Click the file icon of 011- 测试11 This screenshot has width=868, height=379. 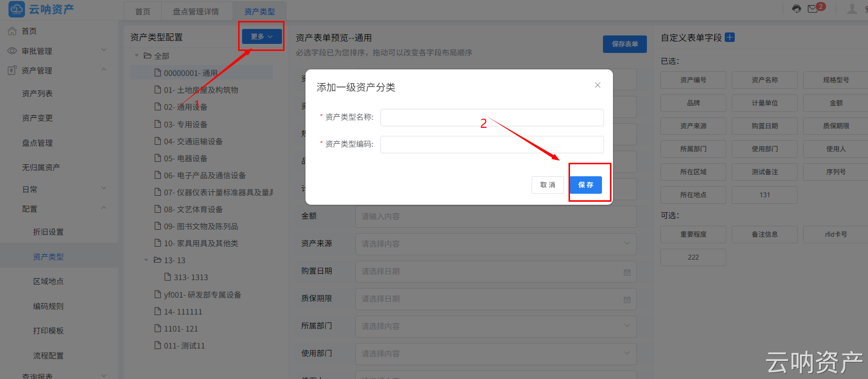point(158,346)
